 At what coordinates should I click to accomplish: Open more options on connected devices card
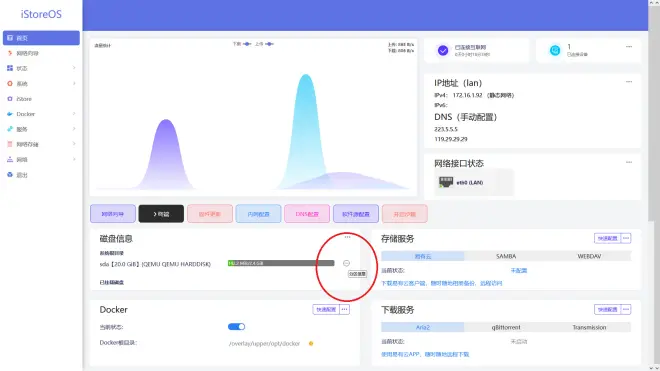(x=629, y=47)
